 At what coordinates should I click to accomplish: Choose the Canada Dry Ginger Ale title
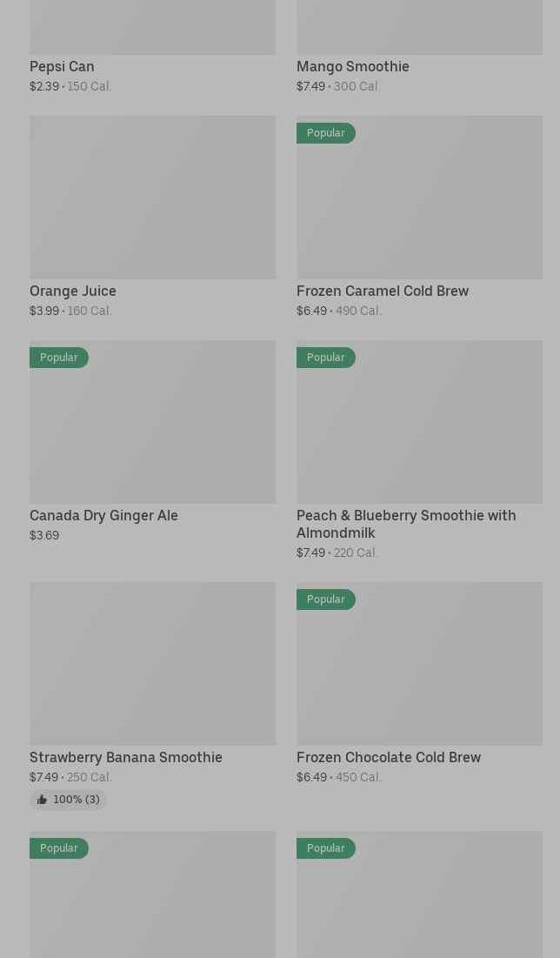tap(103, 515)
